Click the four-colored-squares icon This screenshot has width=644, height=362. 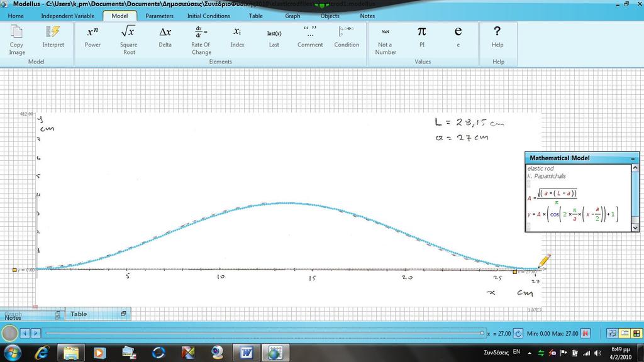(636, 333)
